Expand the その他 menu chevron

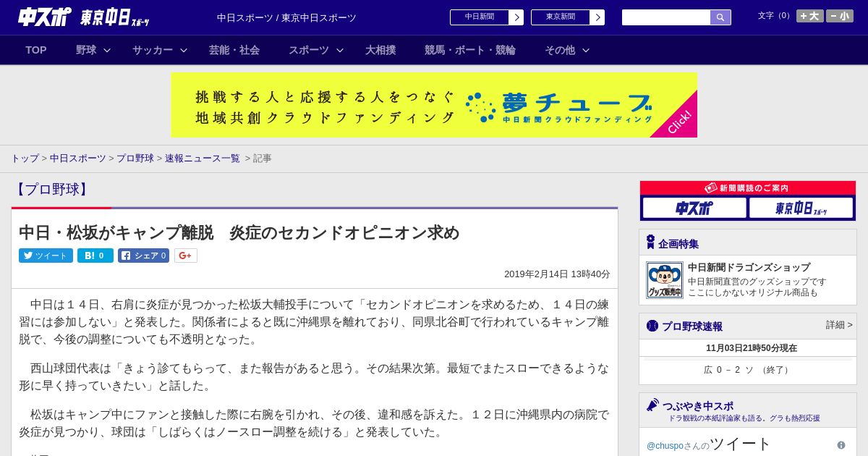(586, 50)
